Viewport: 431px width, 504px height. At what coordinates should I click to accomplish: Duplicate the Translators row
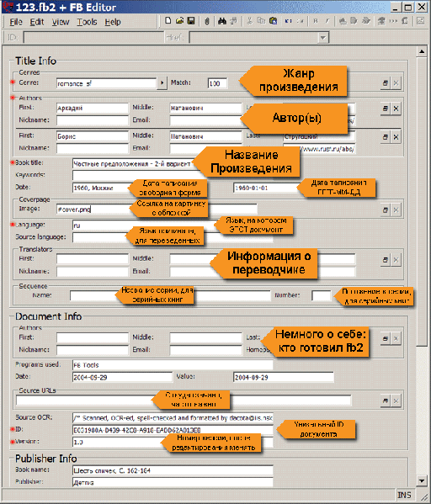click(385, 260)
